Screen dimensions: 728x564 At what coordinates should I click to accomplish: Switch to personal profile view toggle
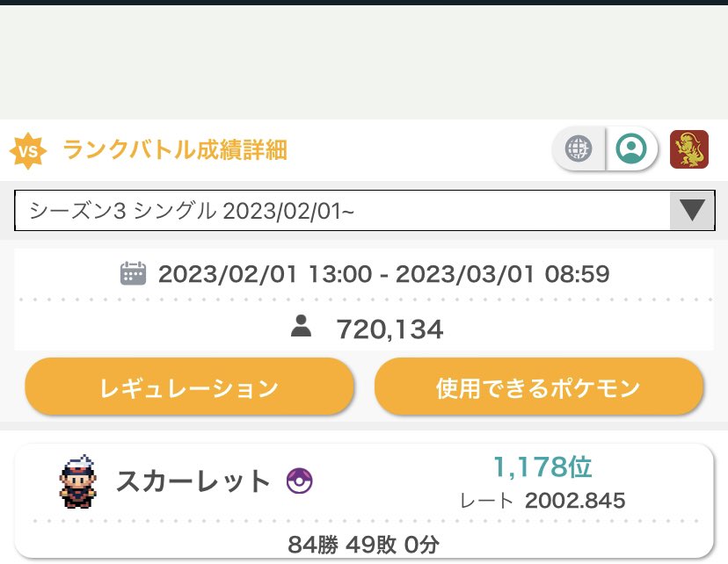(631, 148)
